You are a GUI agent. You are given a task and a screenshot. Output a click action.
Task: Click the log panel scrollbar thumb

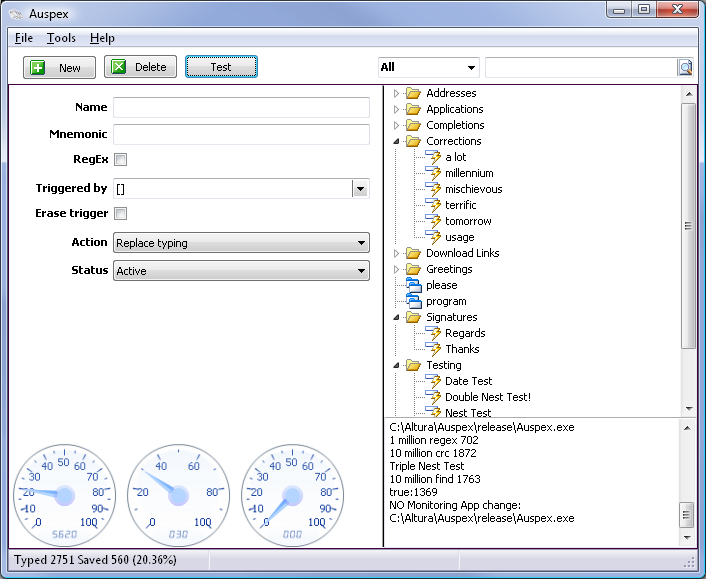tap(687, 515)
